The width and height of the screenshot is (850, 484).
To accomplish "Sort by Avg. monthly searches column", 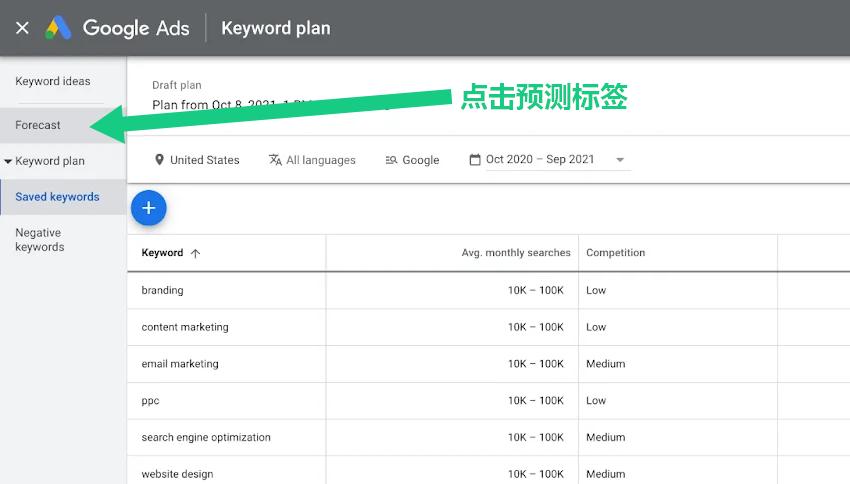I will 516,253.
